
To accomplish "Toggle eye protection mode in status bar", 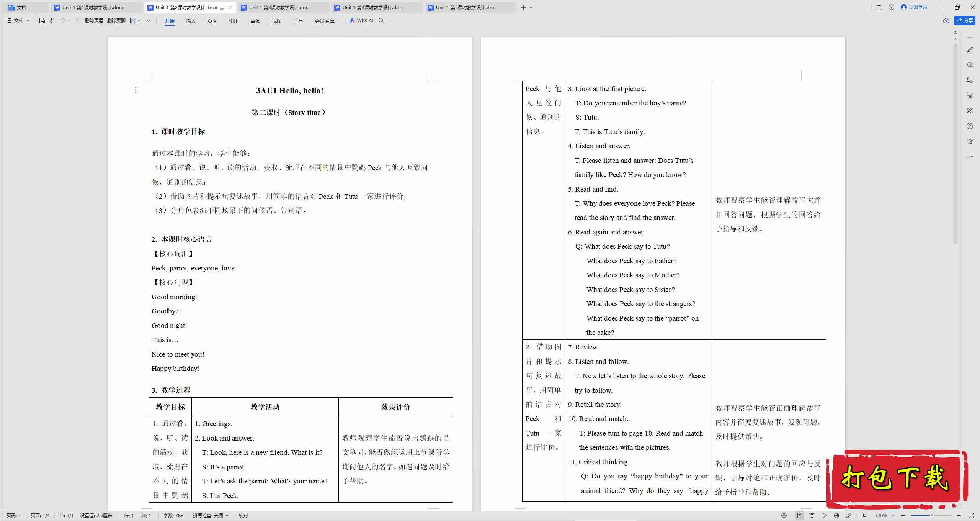I will pyautogui.click(x=784, y=516).
